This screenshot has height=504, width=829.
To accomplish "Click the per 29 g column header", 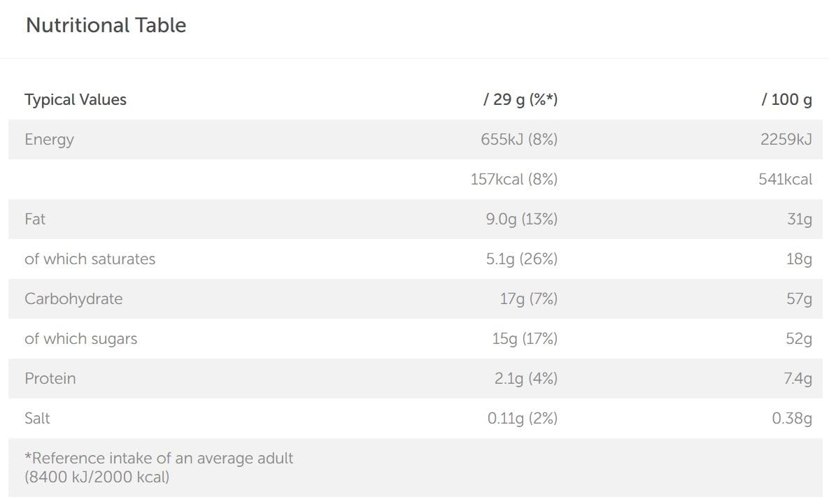I will tap(520, 100).
